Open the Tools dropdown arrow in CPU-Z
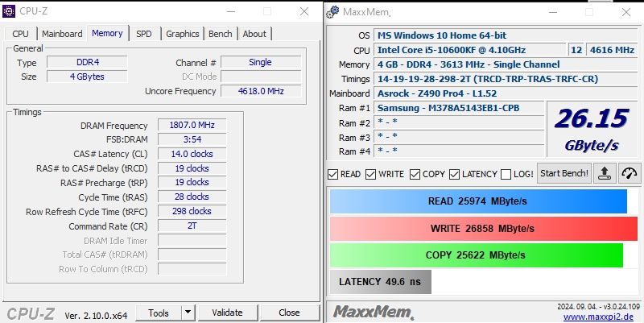This screenshot has width=644, height=323. (188, 313)
